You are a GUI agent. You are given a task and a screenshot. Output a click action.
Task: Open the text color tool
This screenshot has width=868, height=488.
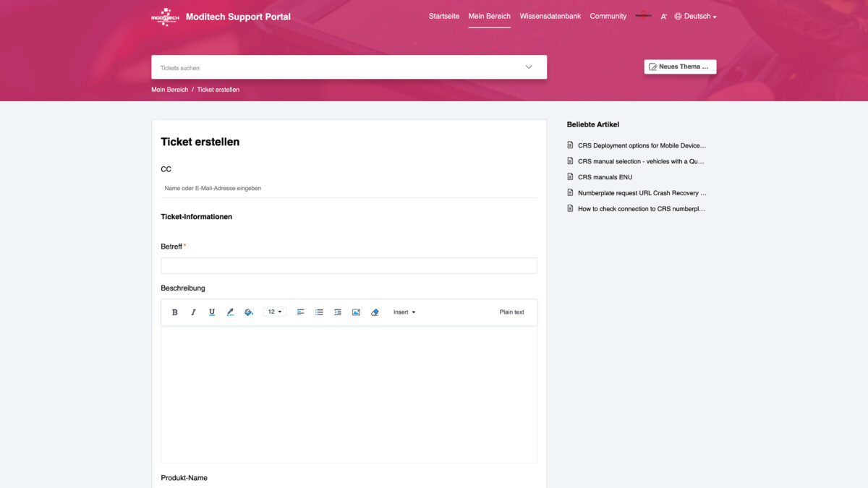(x=230, y=312)
